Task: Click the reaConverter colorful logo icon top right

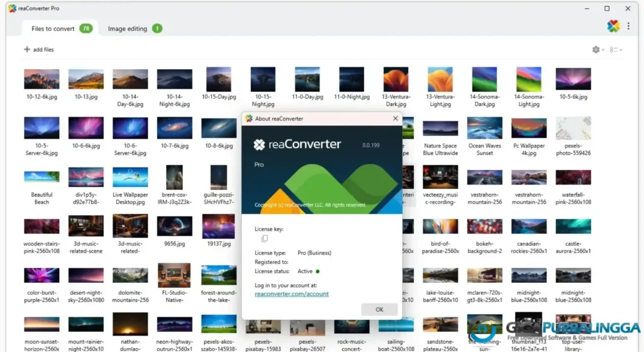Action: (613, 26)
